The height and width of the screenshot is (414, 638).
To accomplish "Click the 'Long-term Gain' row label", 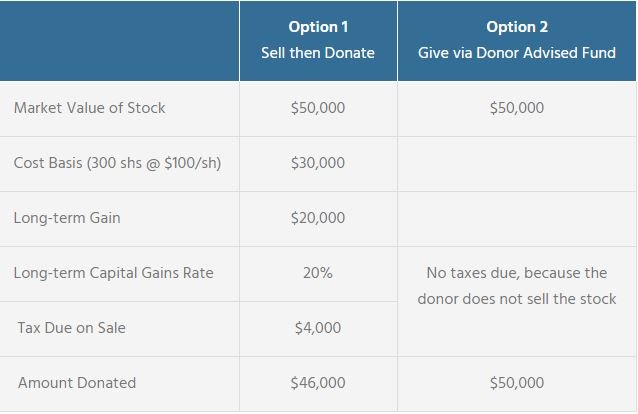I will [67, 218].
